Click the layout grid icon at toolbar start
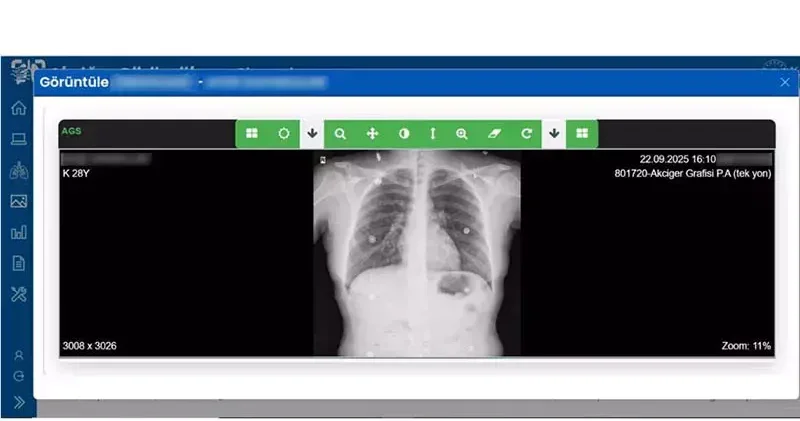The image size is (800, 421). (x=251, y=133)
